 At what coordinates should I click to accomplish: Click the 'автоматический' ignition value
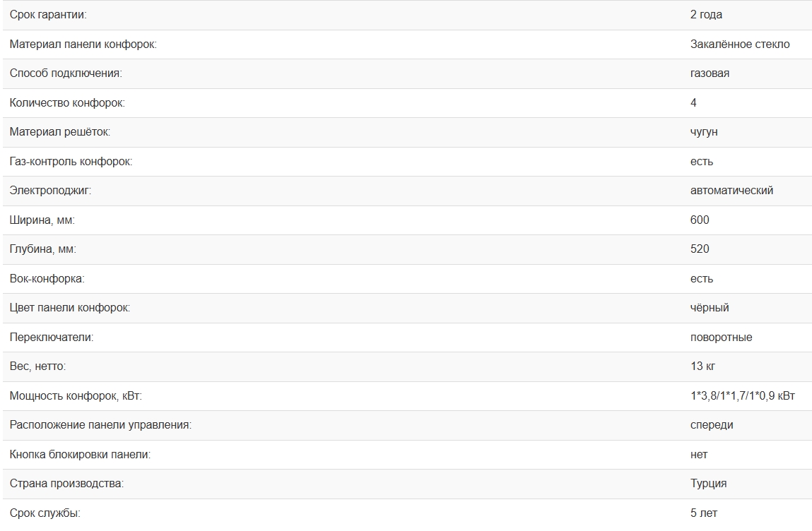coord(731,191)
